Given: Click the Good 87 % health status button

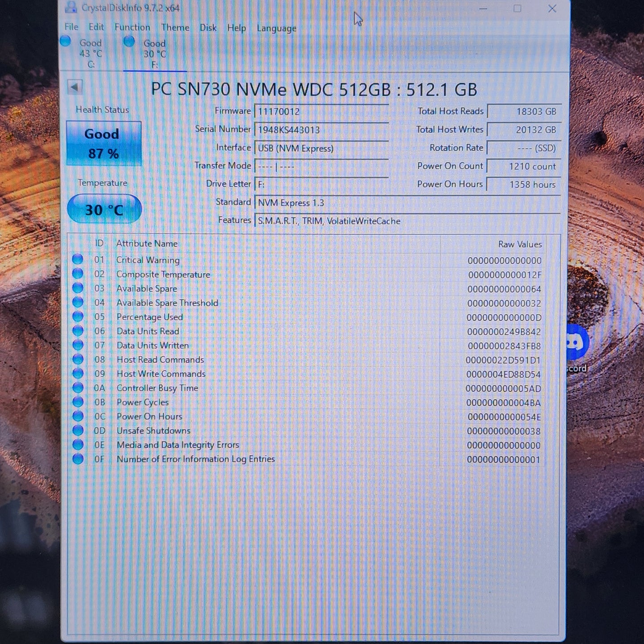Looking at the screenshot, I should coord(104,144).
